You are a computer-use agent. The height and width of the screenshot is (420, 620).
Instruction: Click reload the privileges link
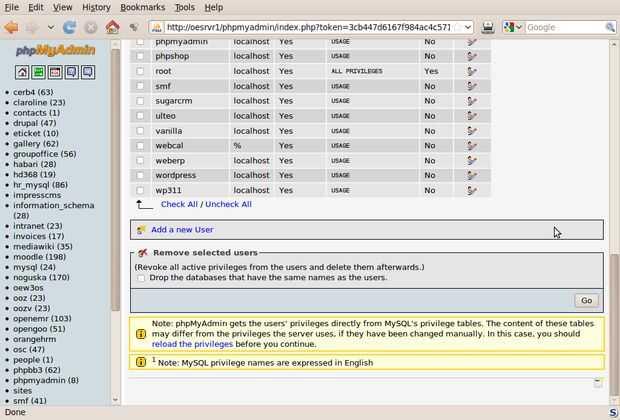[x=192, y=344]
